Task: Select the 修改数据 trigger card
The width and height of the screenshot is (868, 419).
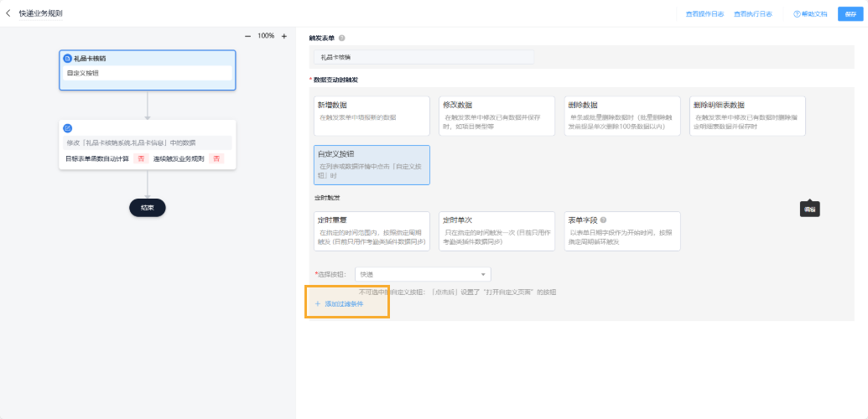Action: click(496, 116)
